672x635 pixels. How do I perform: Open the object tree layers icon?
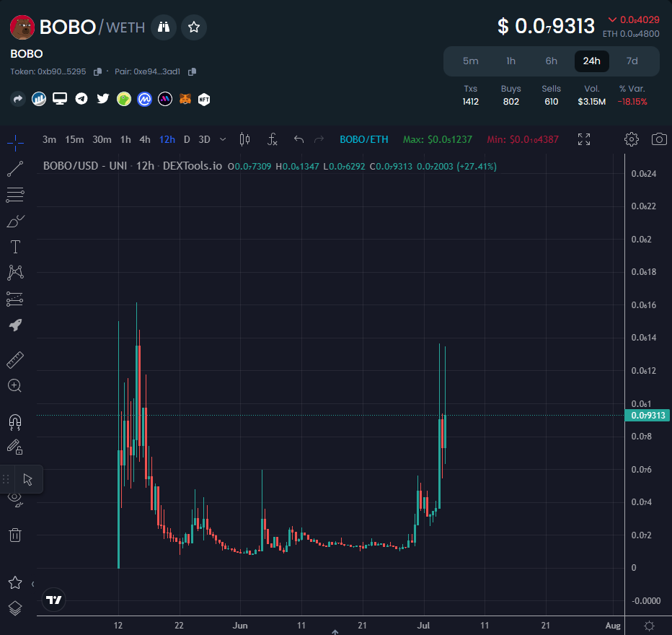[x=15, y=608]
